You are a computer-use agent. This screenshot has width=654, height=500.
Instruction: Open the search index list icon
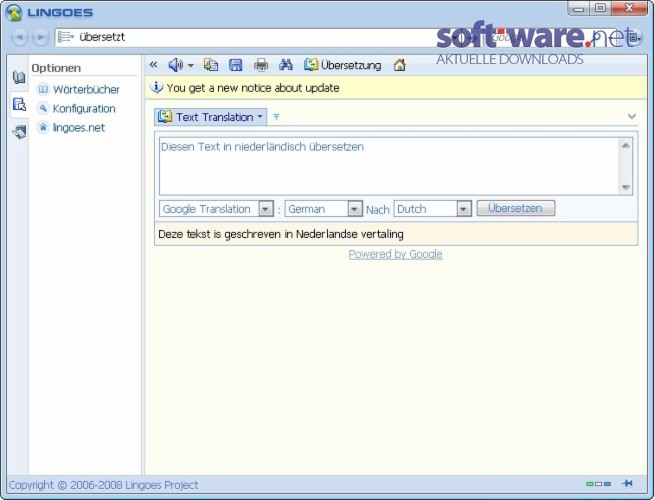(66, 37)
